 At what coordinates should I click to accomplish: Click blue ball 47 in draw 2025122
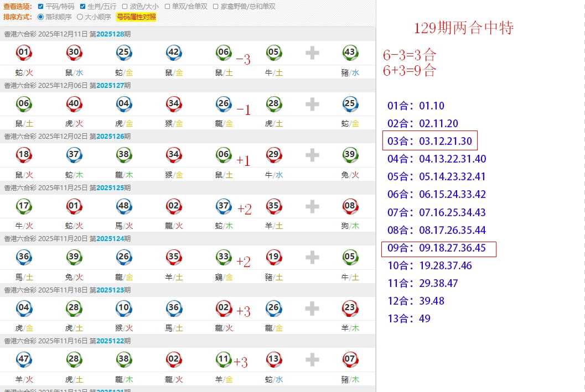coord(24,359)
